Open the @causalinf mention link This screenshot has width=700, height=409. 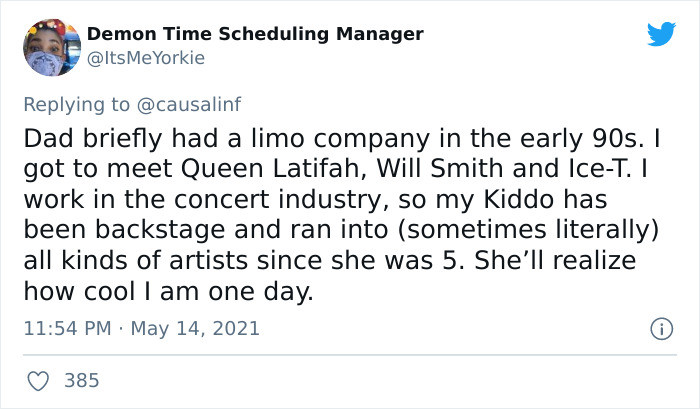point(188,104)
